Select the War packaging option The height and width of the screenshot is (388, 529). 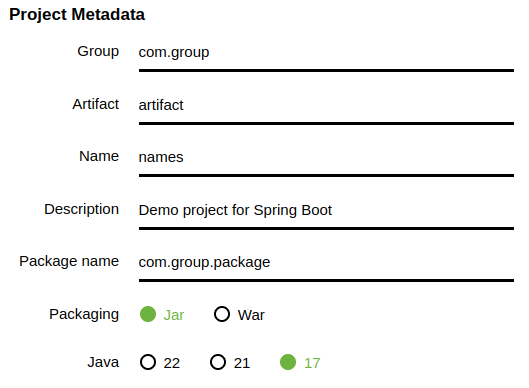click(222, 314)
